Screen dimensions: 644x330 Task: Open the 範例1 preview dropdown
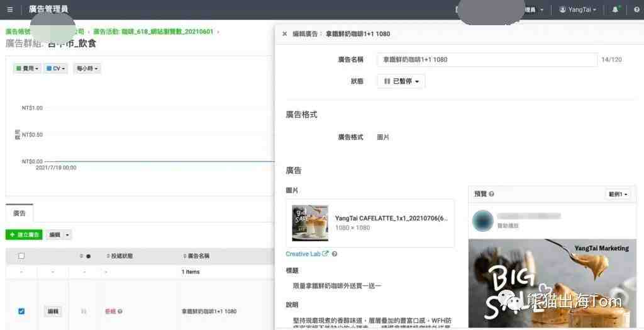(x=618, y=194)
